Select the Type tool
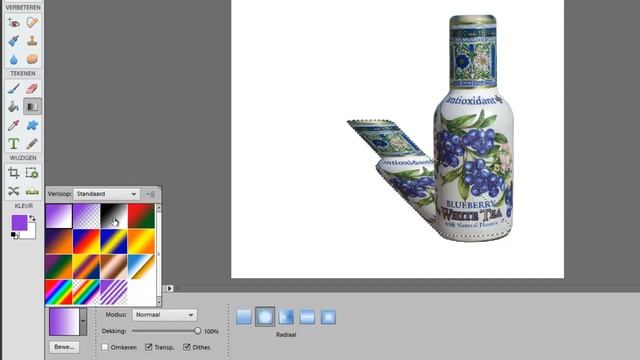Image resolution: width=640 pixels, height=360 pixels. pyautogui.click(x=13, y=144)
